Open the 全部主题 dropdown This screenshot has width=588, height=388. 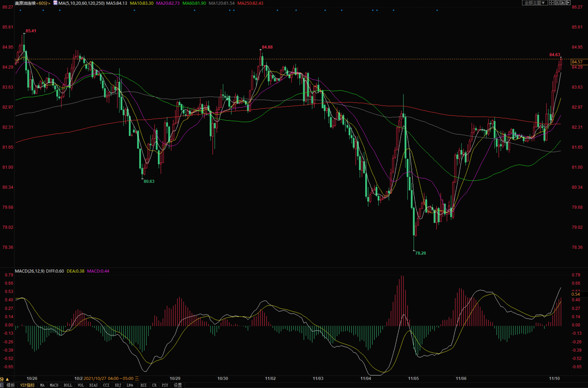(535, 3)
